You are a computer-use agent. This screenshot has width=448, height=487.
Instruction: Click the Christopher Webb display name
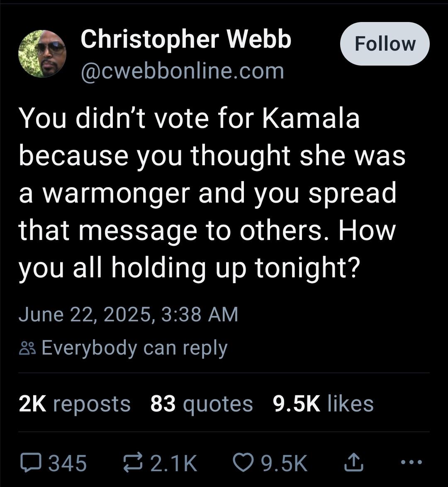[186, 40]
